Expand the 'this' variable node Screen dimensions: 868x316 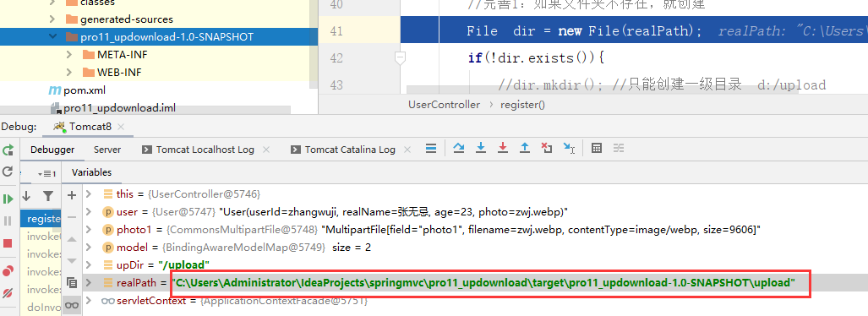tap(89, 194)
